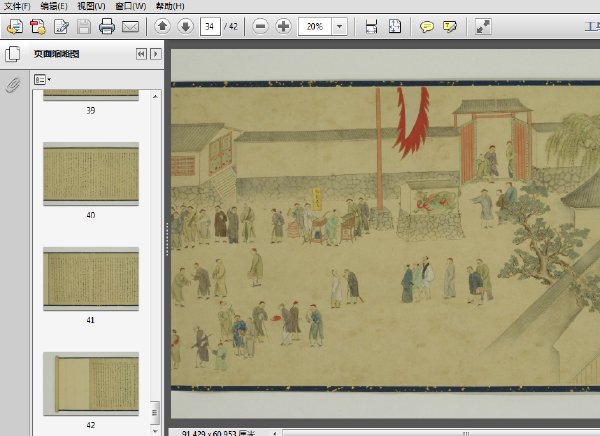The image size is (600, 436).
Task: Click the thumbnail panel scroll up arrow
Action: (155, 96)
